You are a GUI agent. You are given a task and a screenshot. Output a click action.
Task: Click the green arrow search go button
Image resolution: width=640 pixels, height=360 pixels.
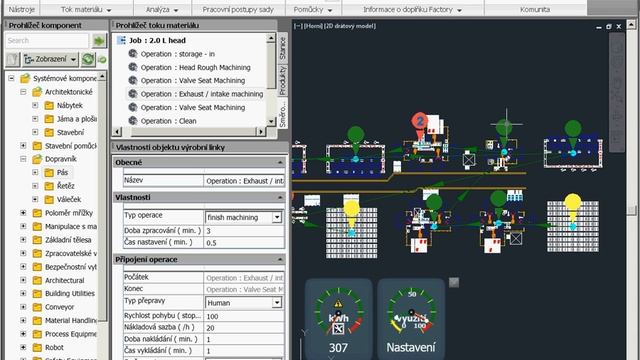tap(98, 41)
